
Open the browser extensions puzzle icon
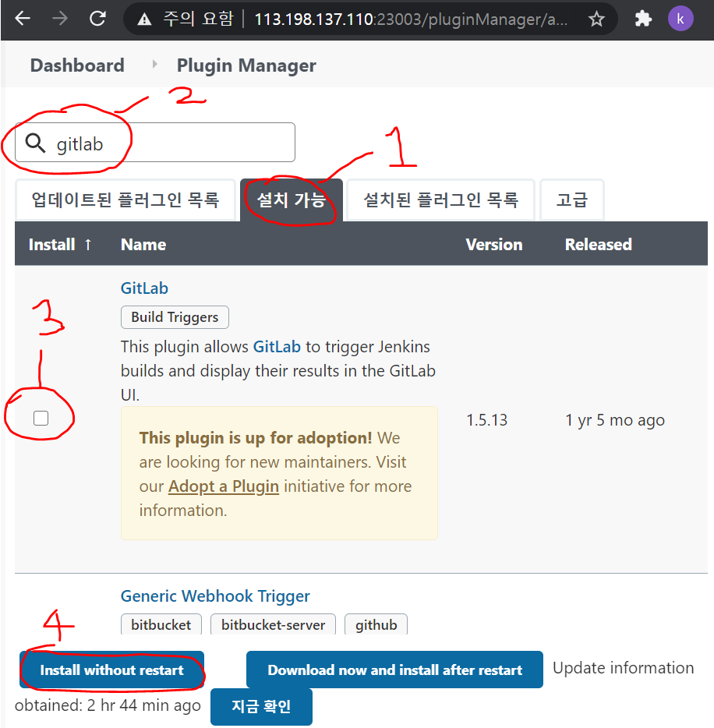(x=643, y=19)
